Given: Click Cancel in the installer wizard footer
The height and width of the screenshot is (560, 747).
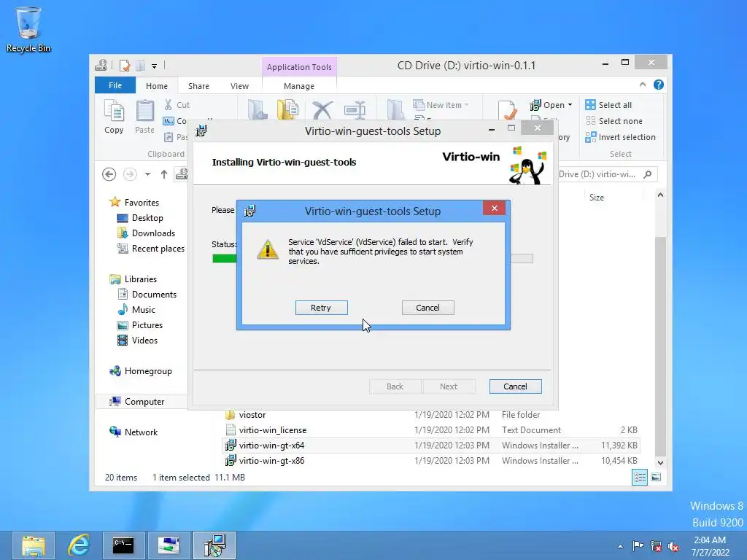Looking at the screenshot, I should click(x=515, y=386).
